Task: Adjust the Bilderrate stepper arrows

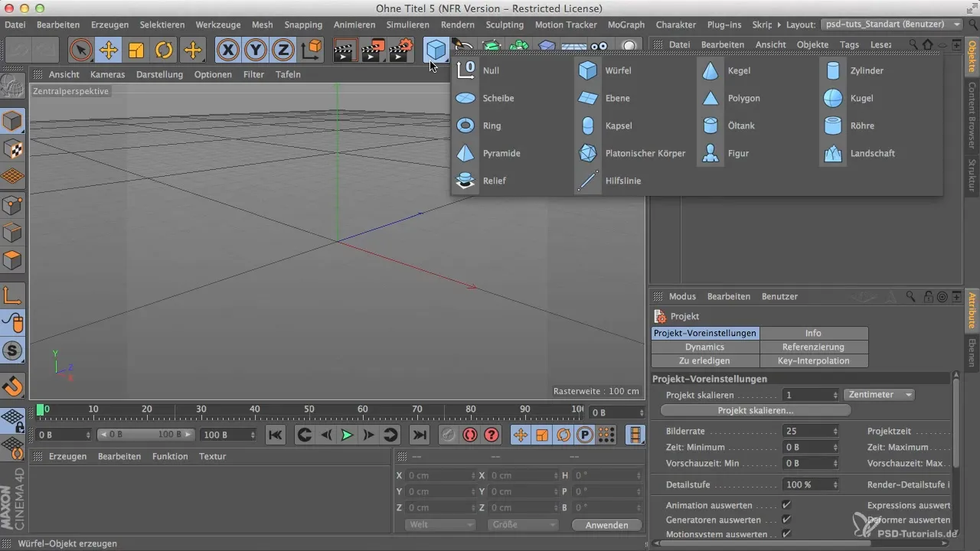Action: [835, 431]
